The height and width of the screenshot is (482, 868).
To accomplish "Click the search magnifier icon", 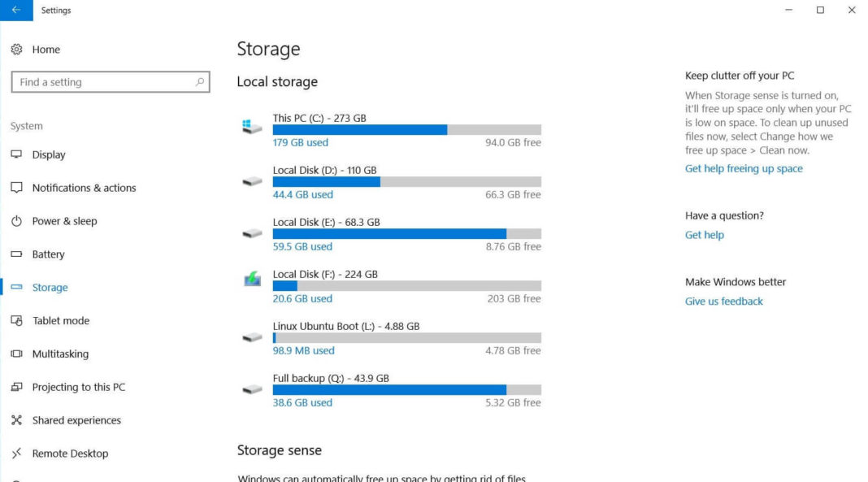I will (x=199, y=81).
